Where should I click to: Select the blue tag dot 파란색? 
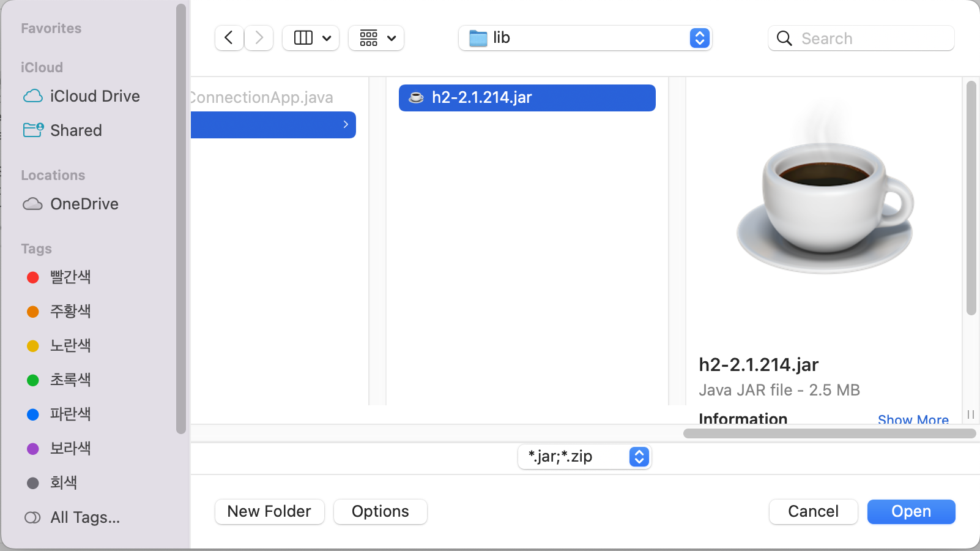33,414
